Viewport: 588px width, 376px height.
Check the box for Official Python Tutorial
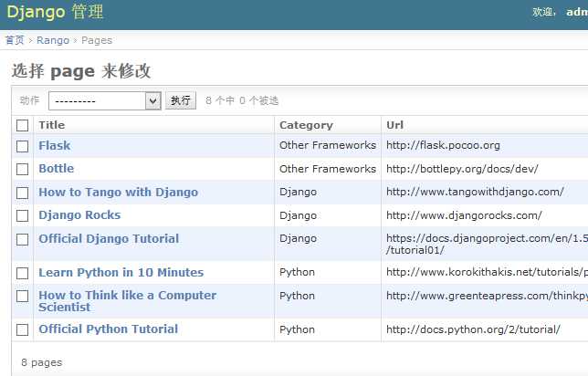(x=22, y=329)
